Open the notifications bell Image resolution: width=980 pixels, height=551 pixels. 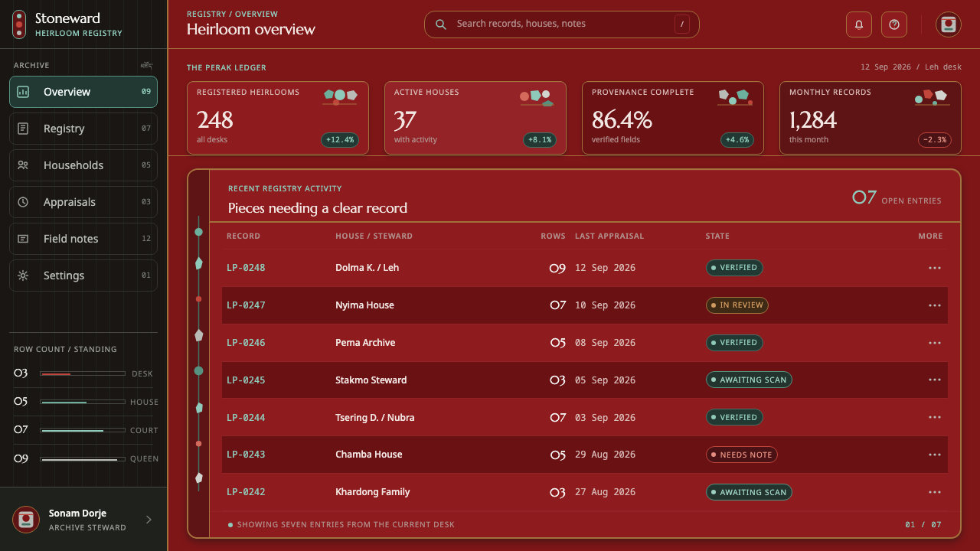tap(859, 24)
